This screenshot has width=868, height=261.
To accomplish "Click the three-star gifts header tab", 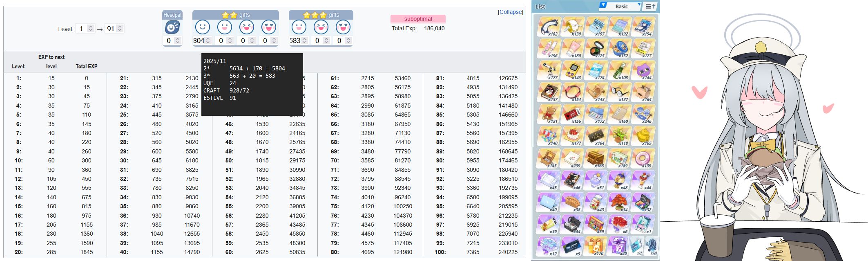I will (x=321, y=15).
